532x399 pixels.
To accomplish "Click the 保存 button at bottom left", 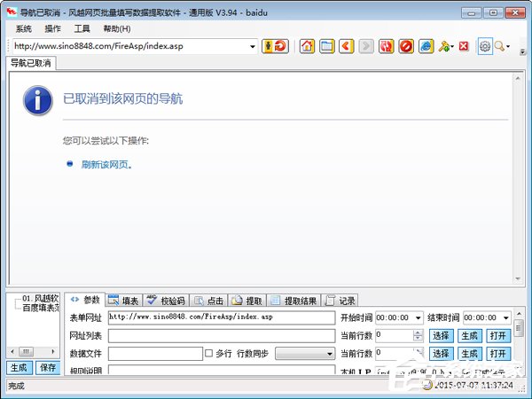I will point(48,367).
